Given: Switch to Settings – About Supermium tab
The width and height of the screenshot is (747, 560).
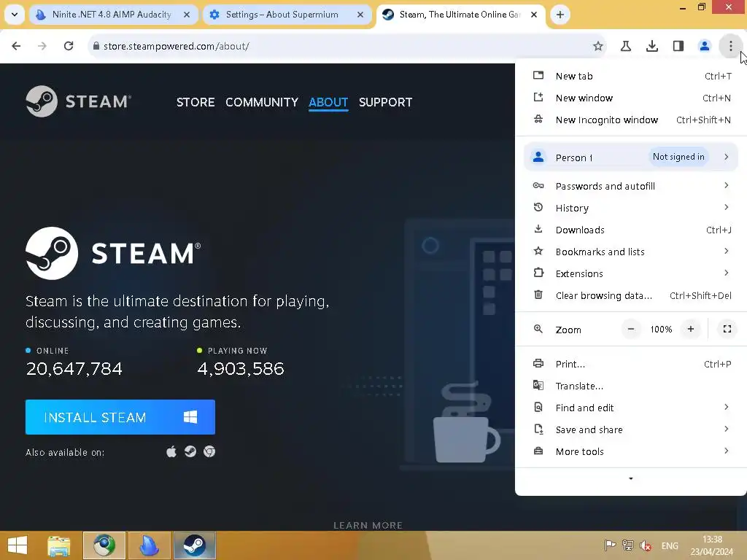Looking at the screenshot, I should click(282, 15).
